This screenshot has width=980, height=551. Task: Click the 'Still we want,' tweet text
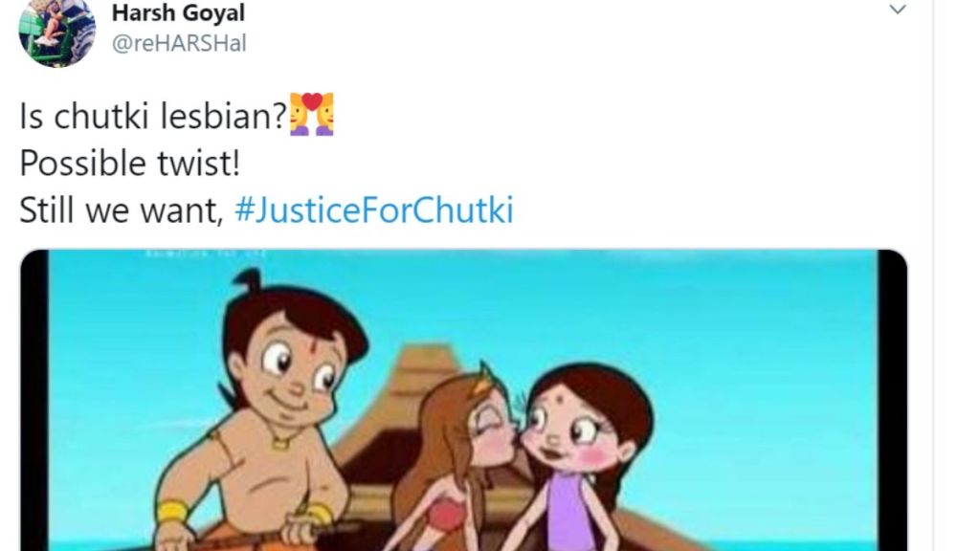click(x=122, y=209)
